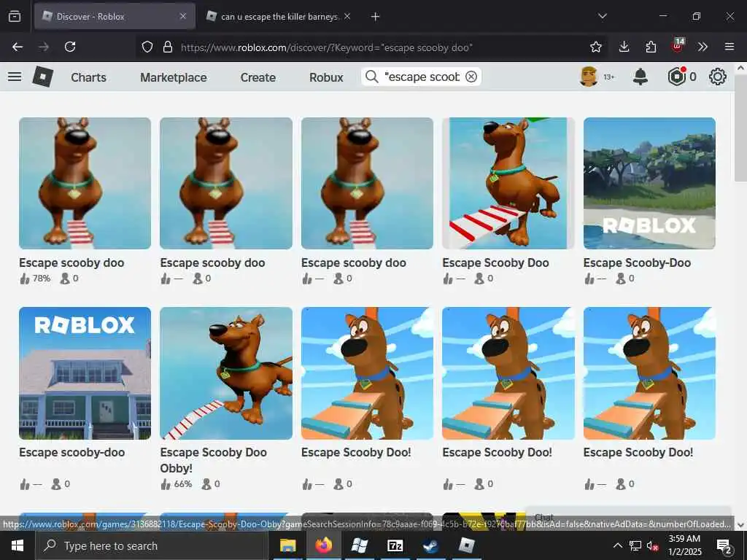Open Firefox downloads panel
Screen dimensions: 747x560
[624, 47]
